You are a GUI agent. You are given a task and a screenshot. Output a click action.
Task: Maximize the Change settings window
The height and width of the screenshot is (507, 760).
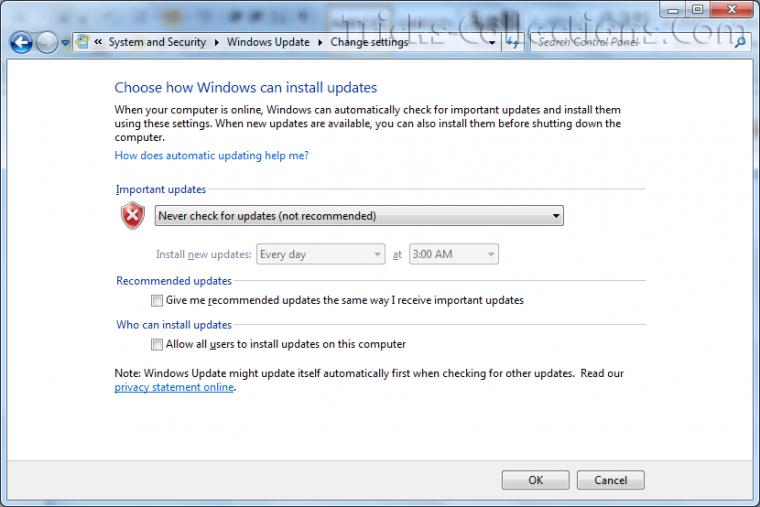[697, 9]
